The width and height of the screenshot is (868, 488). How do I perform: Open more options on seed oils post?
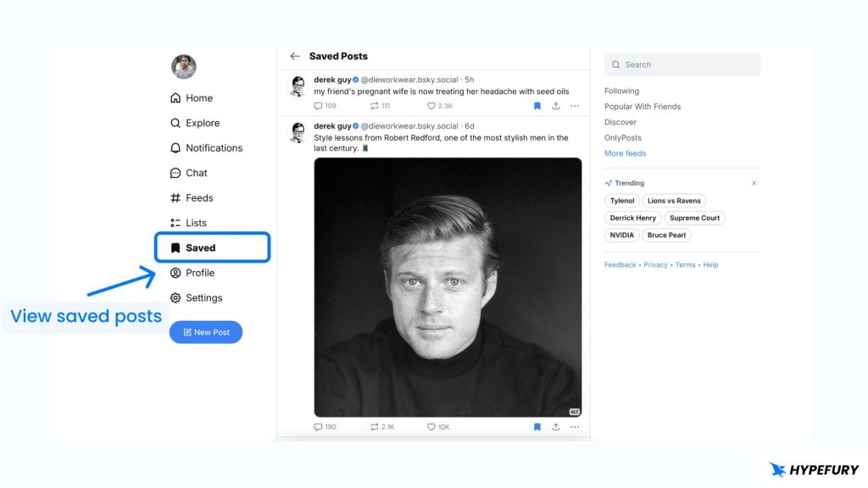[x=575, y=106]
